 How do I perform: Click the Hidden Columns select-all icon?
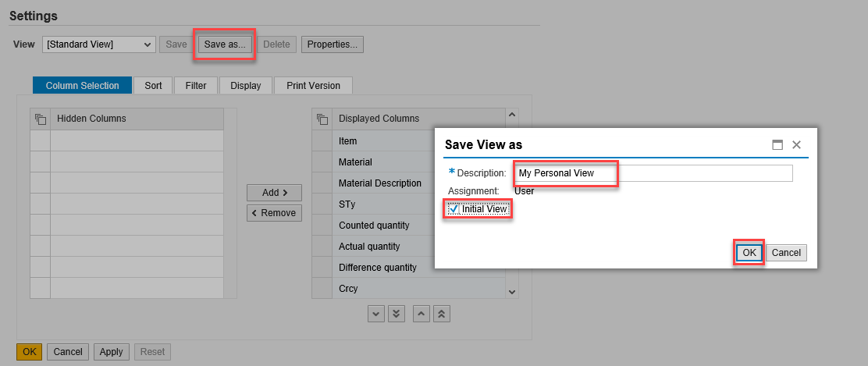40,119
